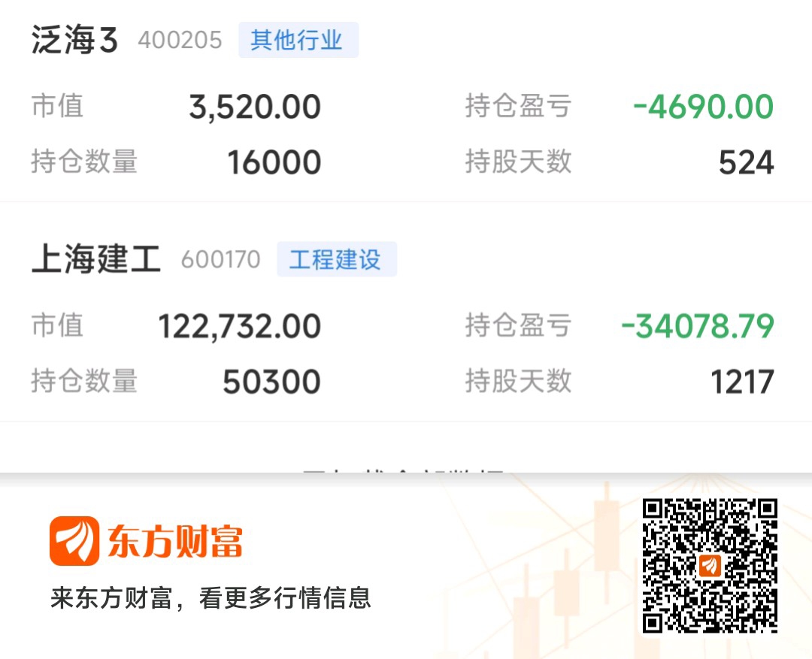Select market value 3,520.00
The image size is (812, 659).
[255, 107]
